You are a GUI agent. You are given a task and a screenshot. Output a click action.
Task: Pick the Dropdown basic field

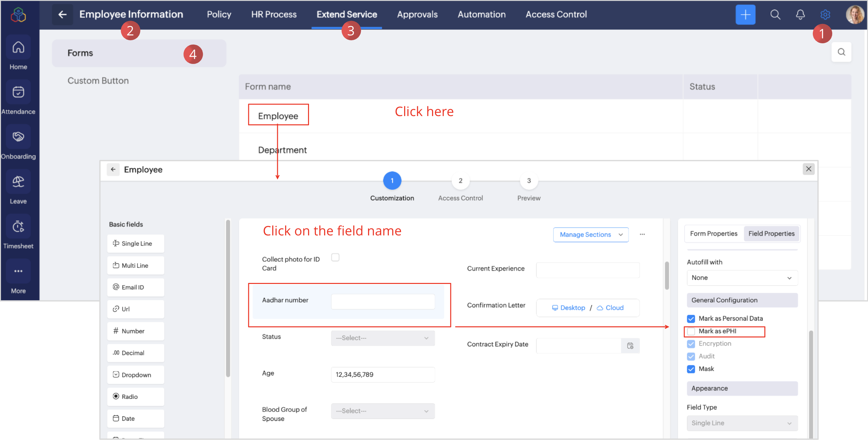click(135, 375)
